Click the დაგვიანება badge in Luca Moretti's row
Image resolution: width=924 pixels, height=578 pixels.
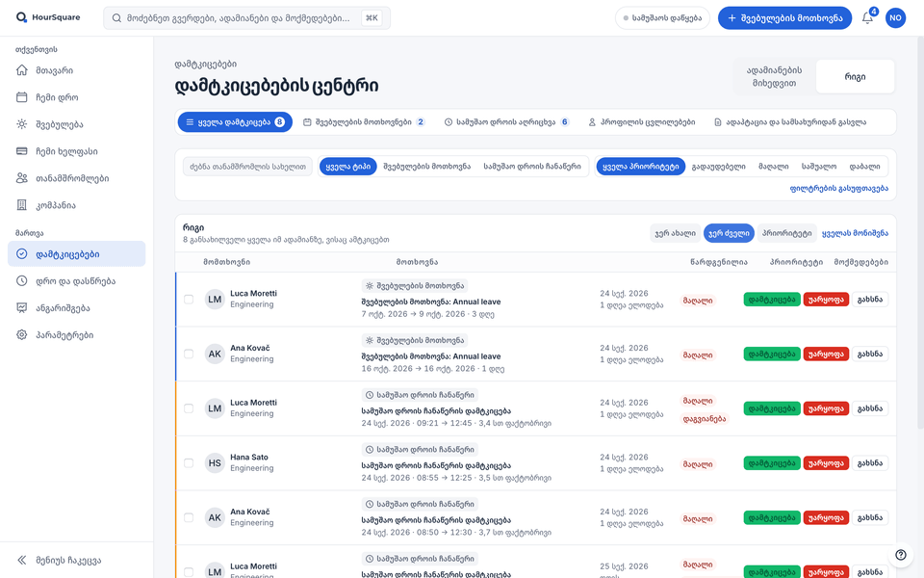705,419
